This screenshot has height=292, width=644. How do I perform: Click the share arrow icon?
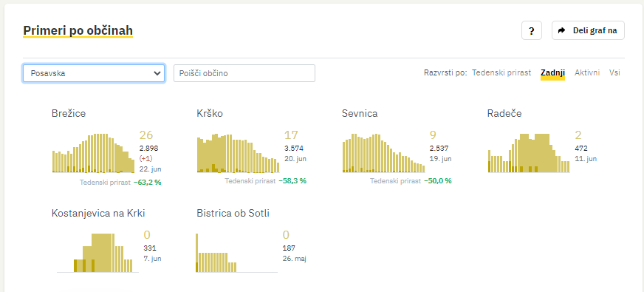[x=561, y=30]
